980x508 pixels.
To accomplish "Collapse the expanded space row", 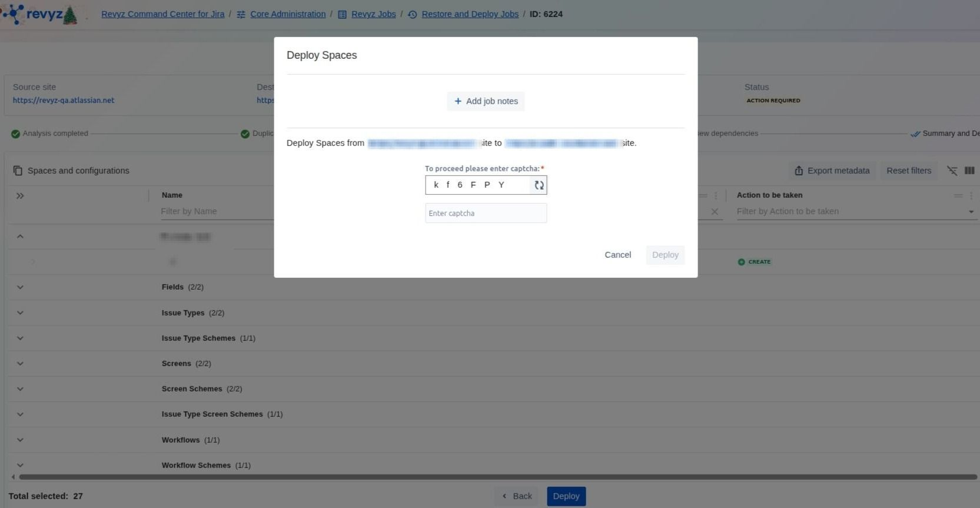I will pos(20,237).
